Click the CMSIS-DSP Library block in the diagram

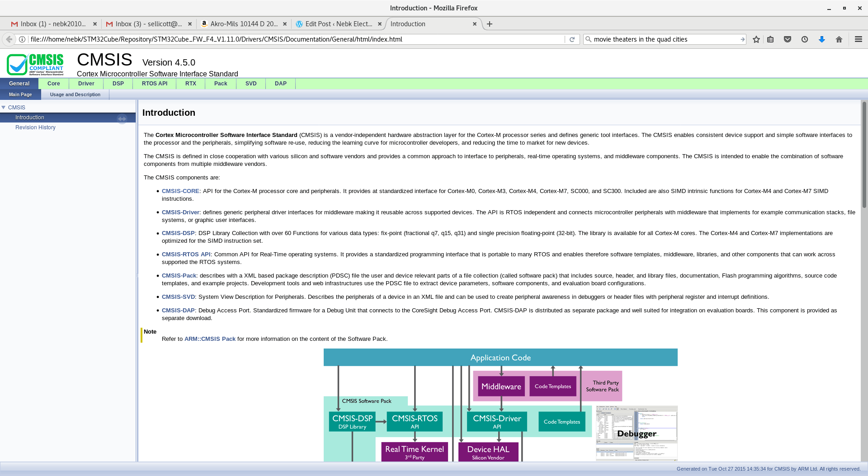point(352,421)
